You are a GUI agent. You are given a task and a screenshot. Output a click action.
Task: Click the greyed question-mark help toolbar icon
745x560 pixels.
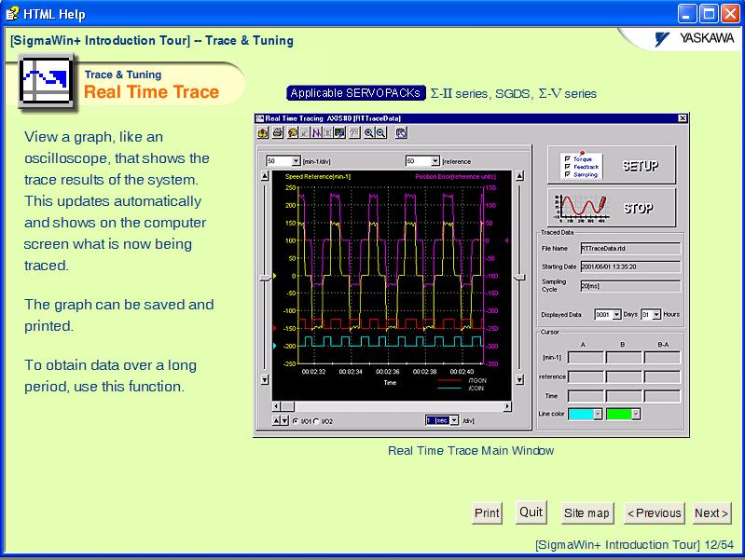[354, 133]
